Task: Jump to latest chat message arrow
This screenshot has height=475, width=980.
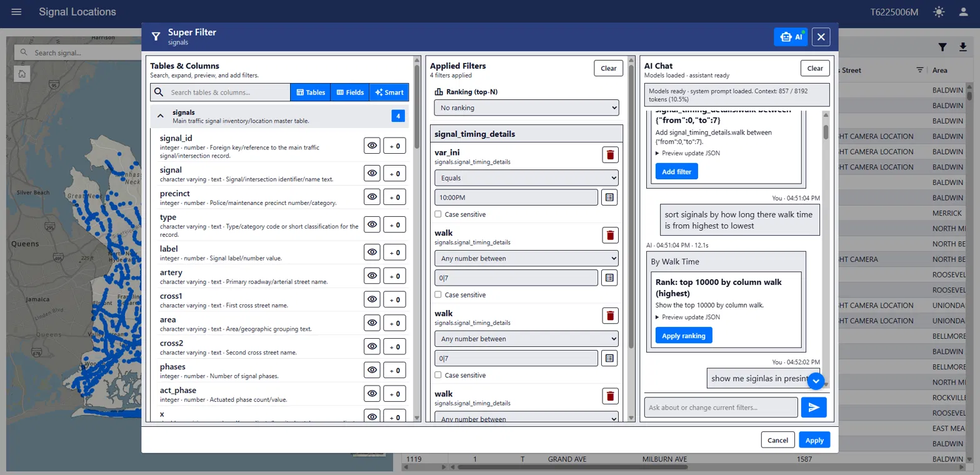Action: click(817, 381)
